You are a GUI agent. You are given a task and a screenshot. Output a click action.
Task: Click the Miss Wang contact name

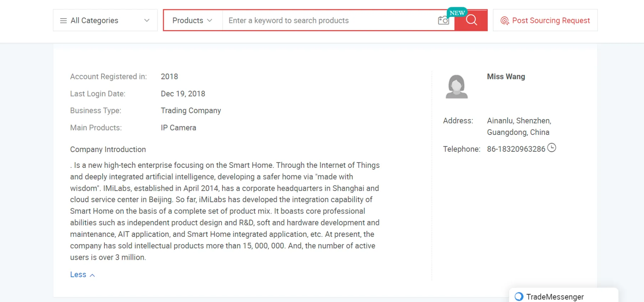click(506, 77)
